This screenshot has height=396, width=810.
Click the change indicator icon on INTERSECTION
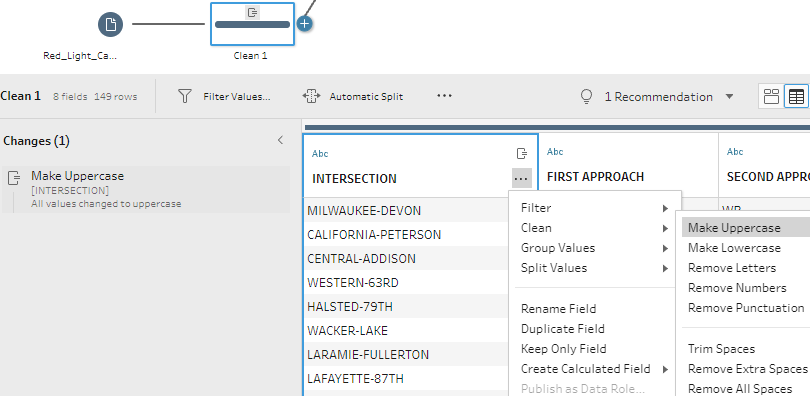tap(522, 154)
